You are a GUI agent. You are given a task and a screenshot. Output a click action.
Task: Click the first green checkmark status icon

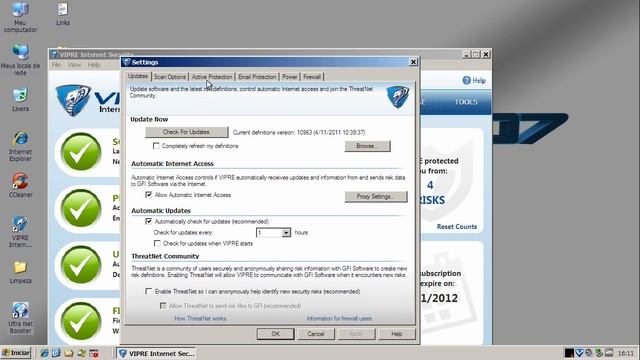pyautogui.click(x=81, y=152)
